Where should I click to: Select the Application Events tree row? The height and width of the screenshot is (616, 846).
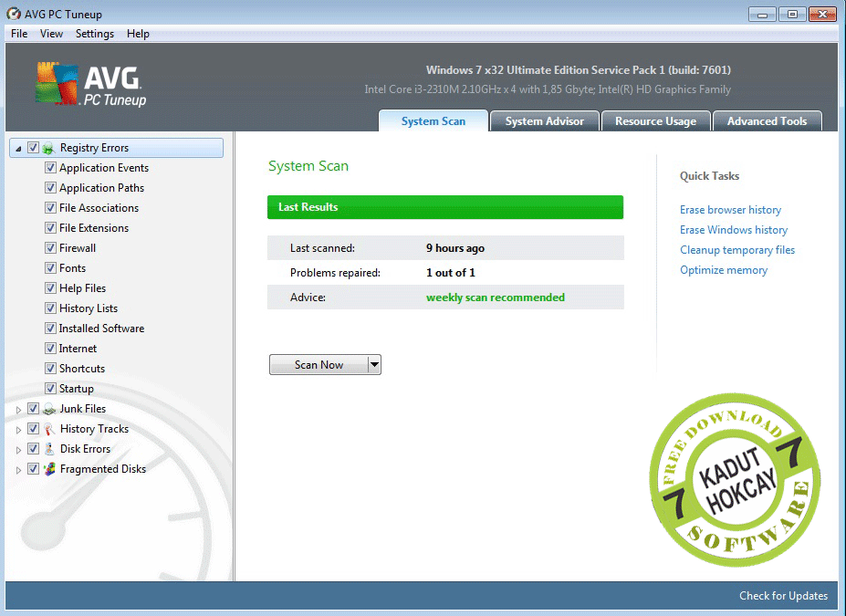pyautogui.click(x=104, y=168)
